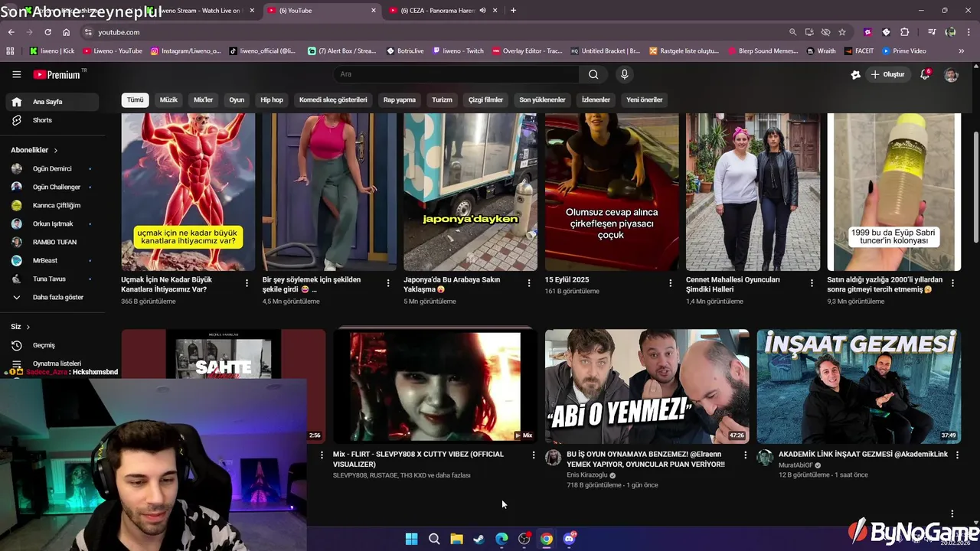Select Komedi skeç gösterileri chip

[x=333, y=99]
